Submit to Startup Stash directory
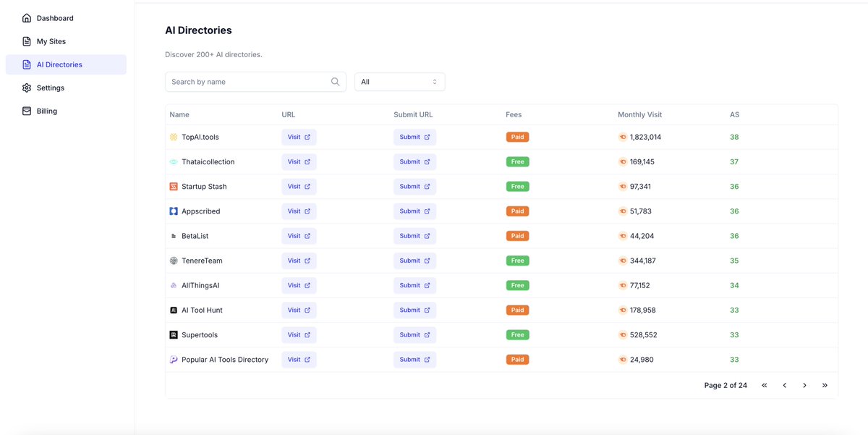This screenshot has width=868, height=435. pos(415,186)
